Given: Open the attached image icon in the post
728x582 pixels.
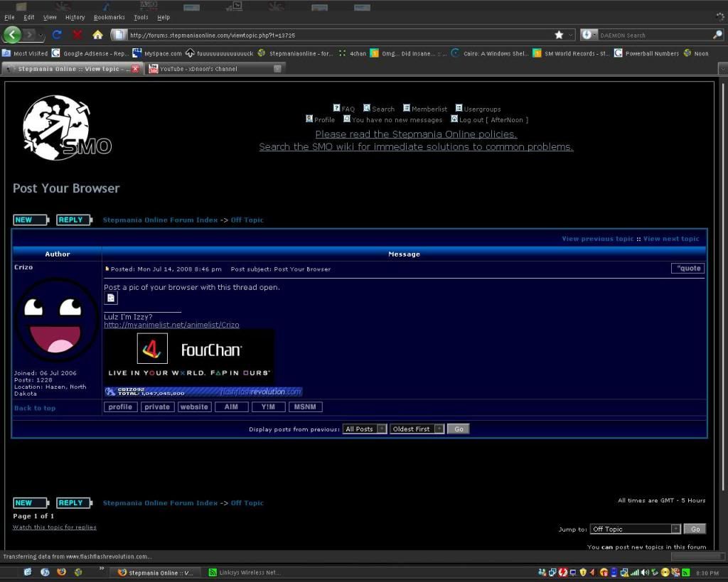Looking at the screenshot, I should tap(111, 298).
